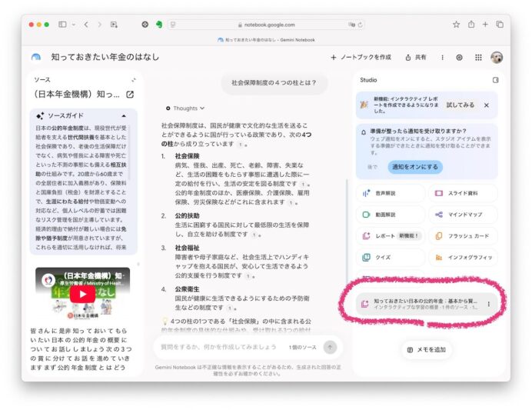Open the sidebar dropdown chevron in Safari
The image size is (532, 410).
[x=74, y=25]
